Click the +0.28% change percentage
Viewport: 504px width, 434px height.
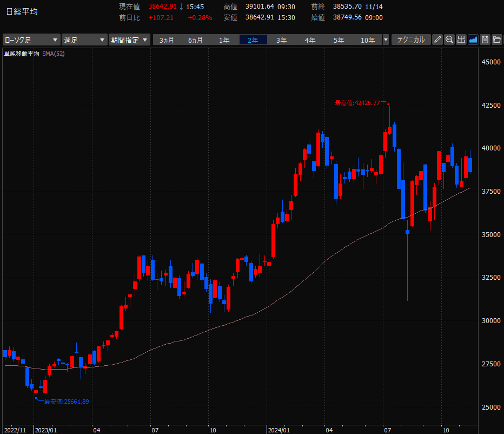[x=200, y=18]
